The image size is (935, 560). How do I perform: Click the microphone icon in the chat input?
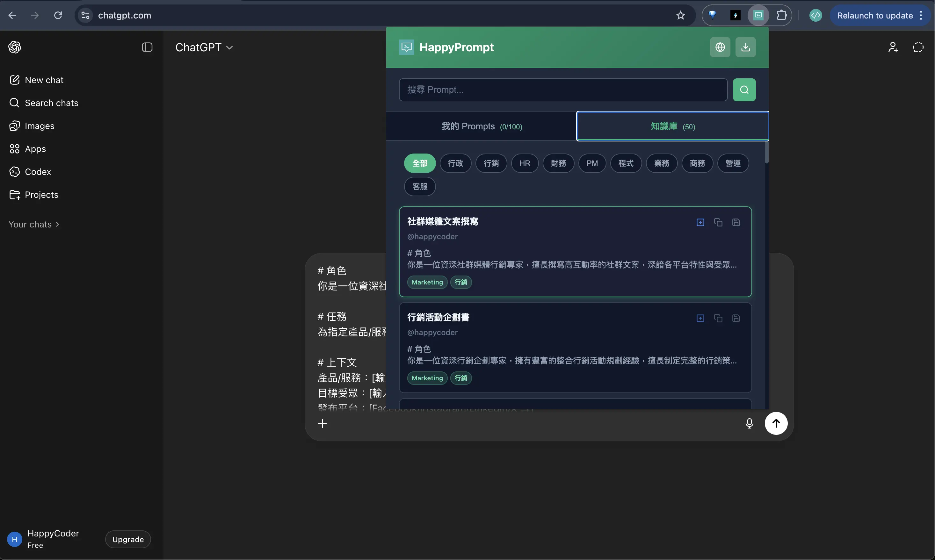click(x=749, y=423)
